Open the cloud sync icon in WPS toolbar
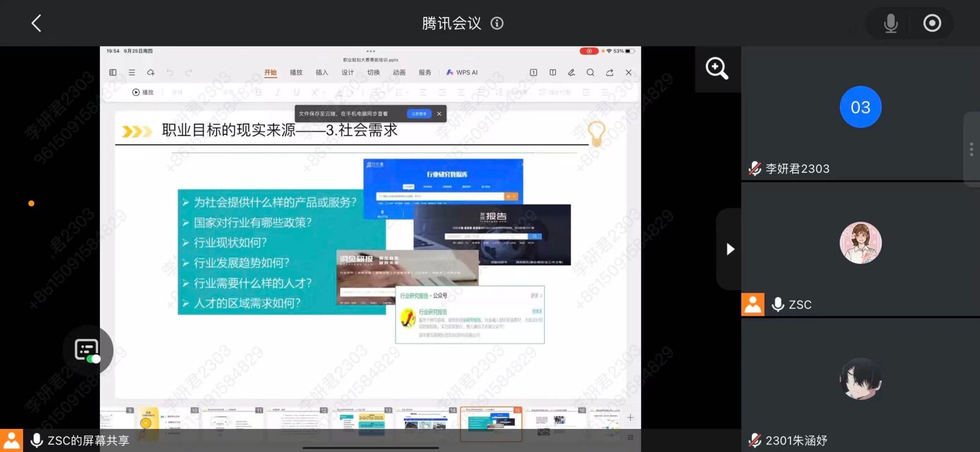The image size is (980, 452). click(x=151, y=72)
